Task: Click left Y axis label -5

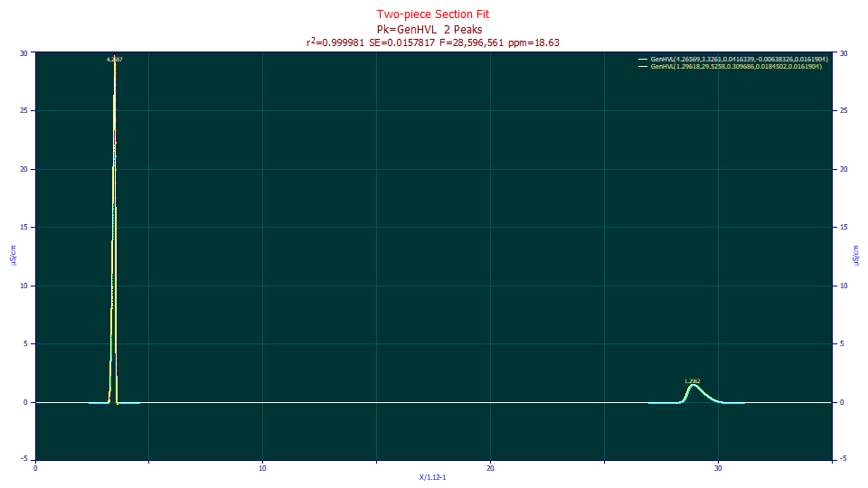Action: (x=24, y=459)
